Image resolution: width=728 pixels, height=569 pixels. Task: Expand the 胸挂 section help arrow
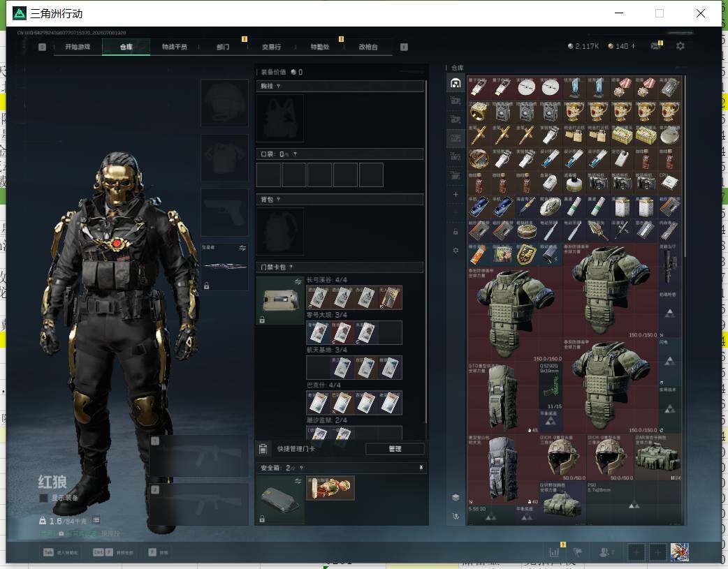278,87
